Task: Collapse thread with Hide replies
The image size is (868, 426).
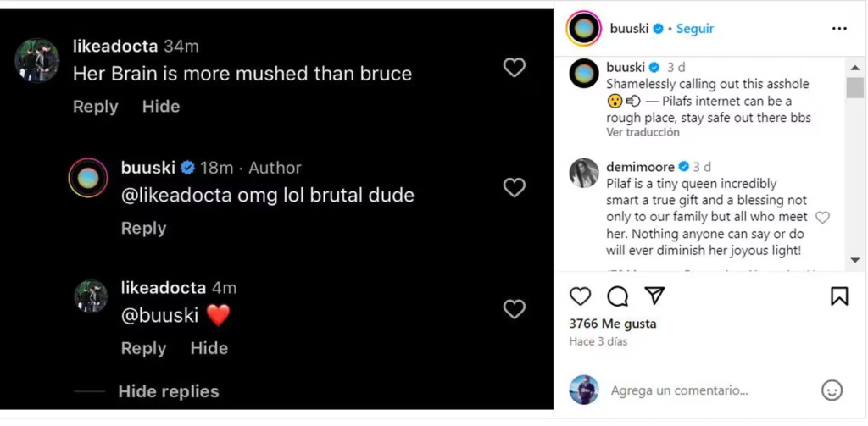Action: pyautogui.click(x=168, y=391)
